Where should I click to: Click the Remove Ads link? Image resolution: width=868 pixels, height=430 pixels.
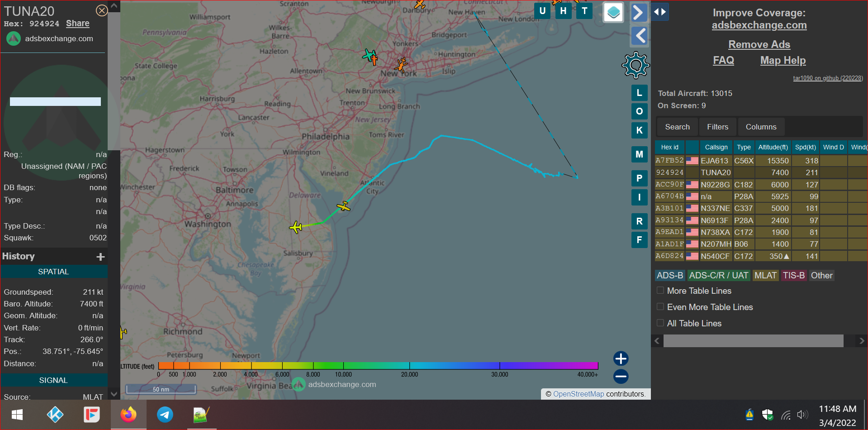click(x=759, y=44)
